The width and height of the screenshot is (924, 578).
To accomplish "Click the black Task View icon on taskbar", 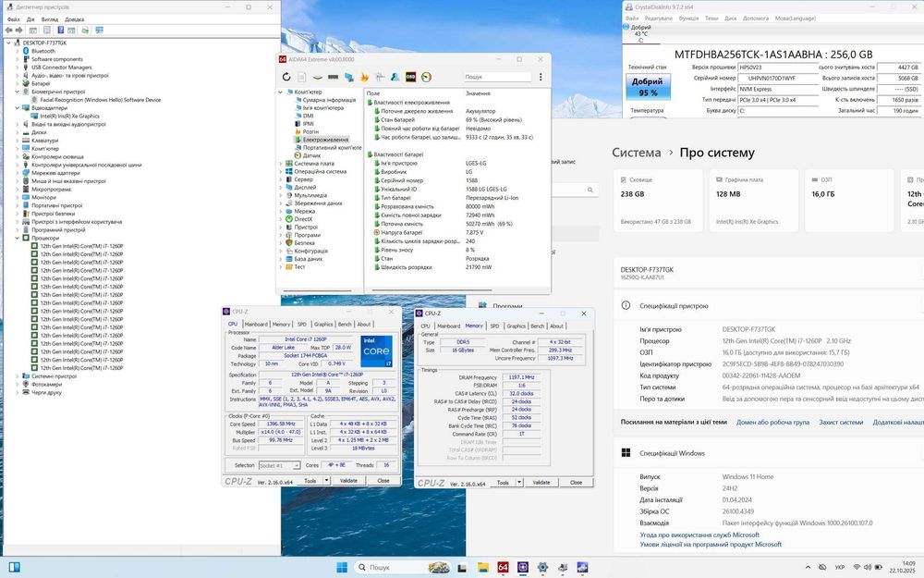I will (x=462, y=568).
